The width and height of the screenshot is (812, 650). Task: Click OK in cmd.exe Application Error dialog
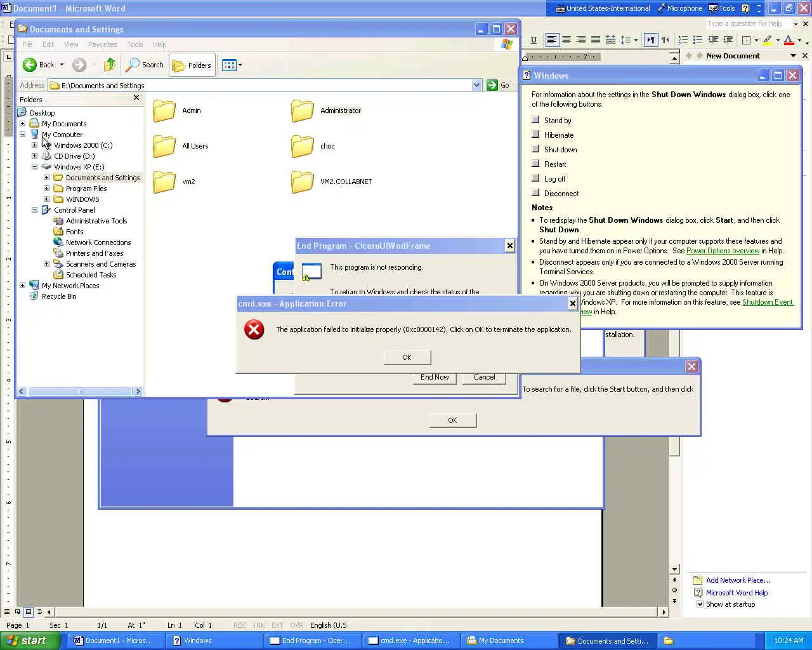[x=407, y=357]
